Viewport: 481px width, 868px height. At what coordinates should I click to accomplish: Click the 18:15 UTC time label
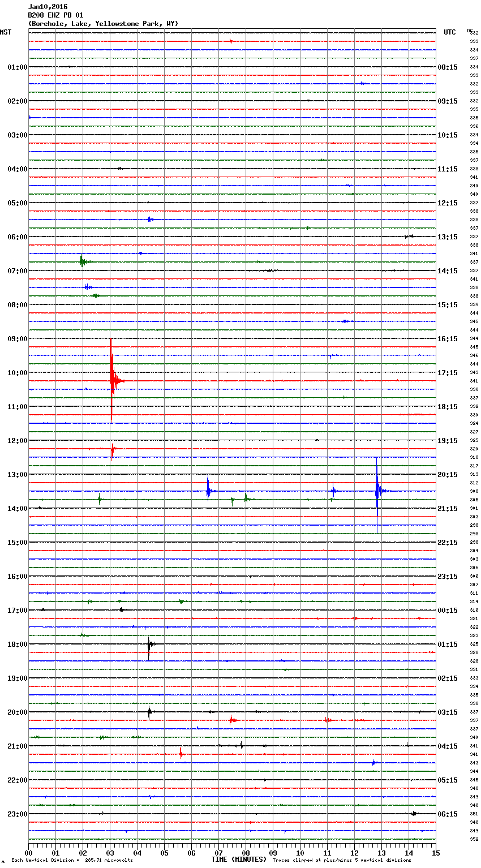point(448,407)
